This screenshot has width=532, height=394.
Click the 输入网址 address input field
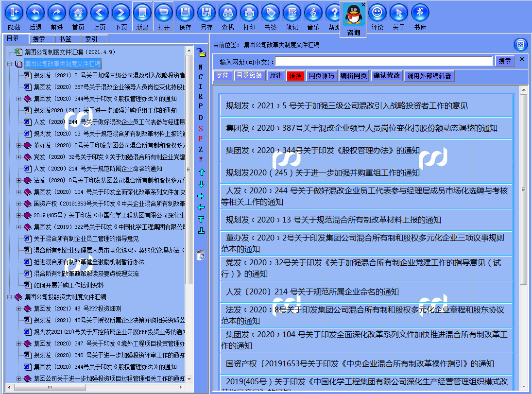[x=384, y=61]
